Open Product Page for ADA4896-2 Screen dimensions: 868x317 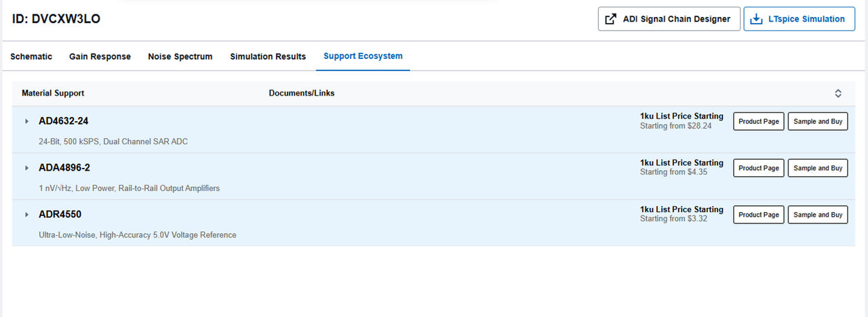pyautogui.click(x=759, y=168)
